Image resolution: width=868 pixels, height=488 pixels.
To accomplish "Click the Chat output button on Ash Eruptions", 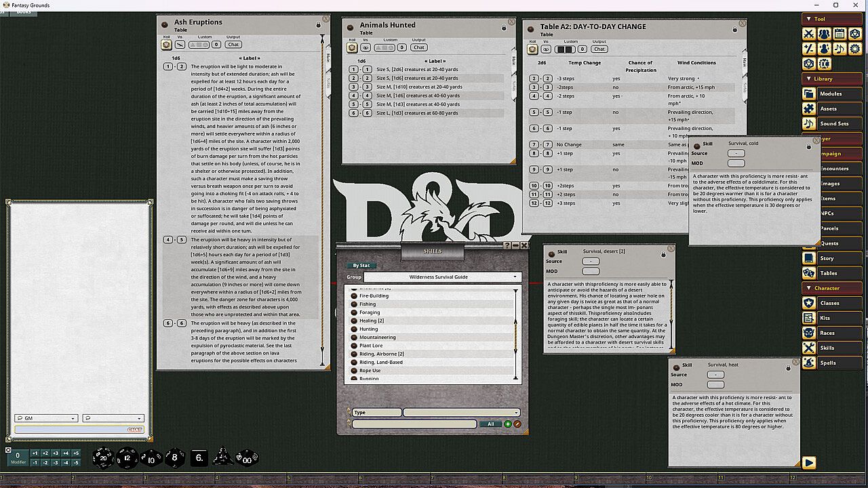I will [233, 45].
